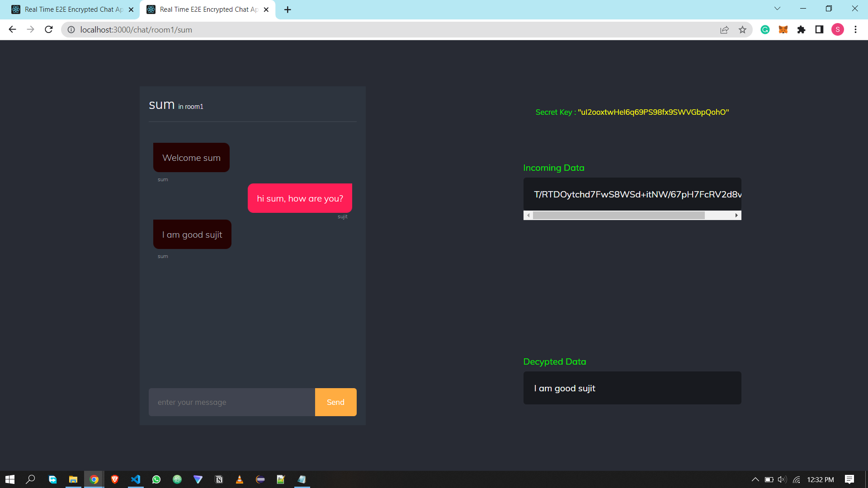This screenshot has width=868, height=488.
Task: Click the enter your message field
Action: click(x=231, y=402)
